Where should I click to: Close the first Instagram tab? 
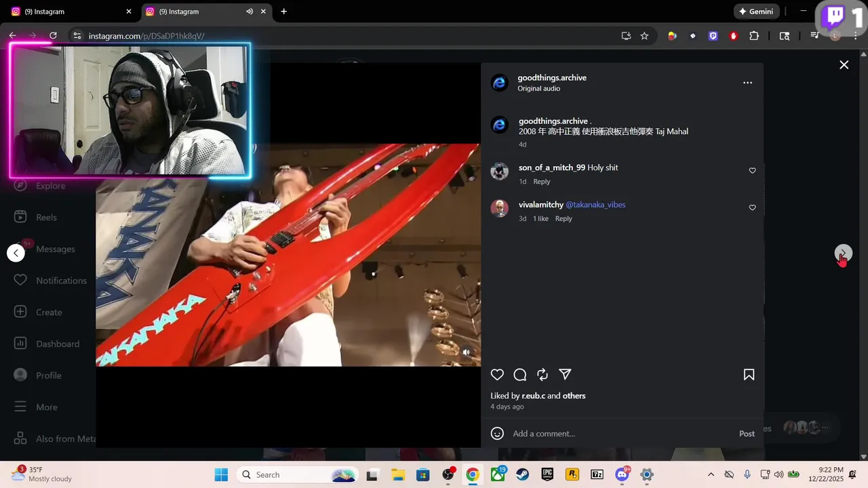(x=129, y=12)
